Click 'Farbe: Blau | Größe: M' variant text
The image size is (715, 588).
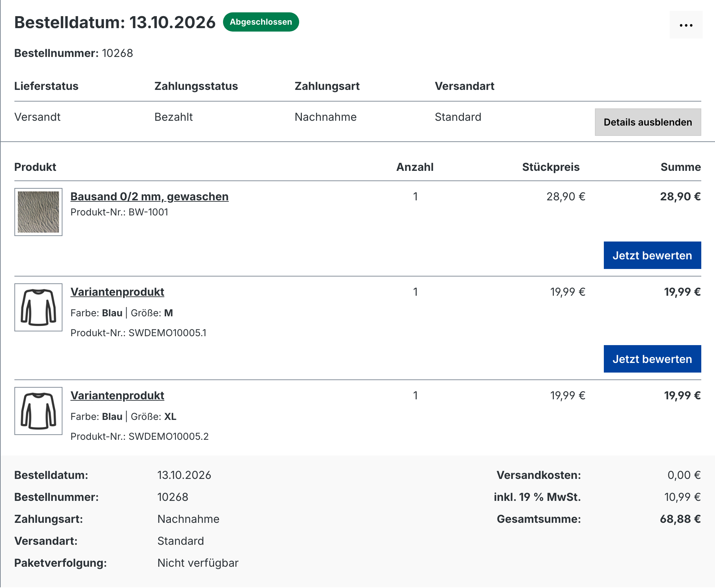click(122, 313)
